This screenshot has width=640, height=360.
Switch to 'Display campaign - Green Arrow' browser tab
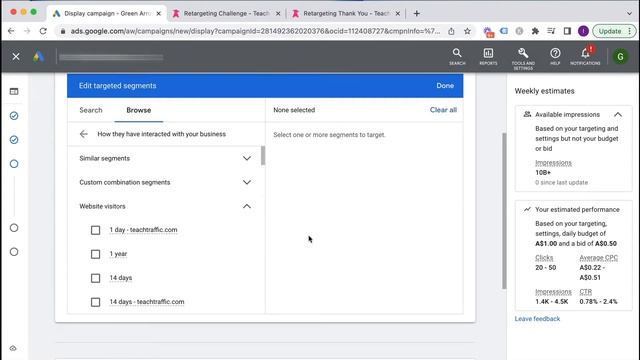[x=107, y=13]
